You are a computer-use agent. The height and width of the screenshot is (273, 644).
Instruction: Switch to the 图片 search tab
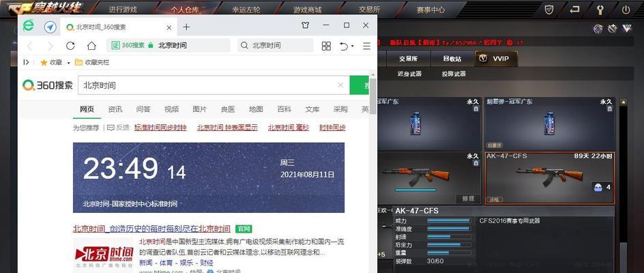click(x=200, y=109)
